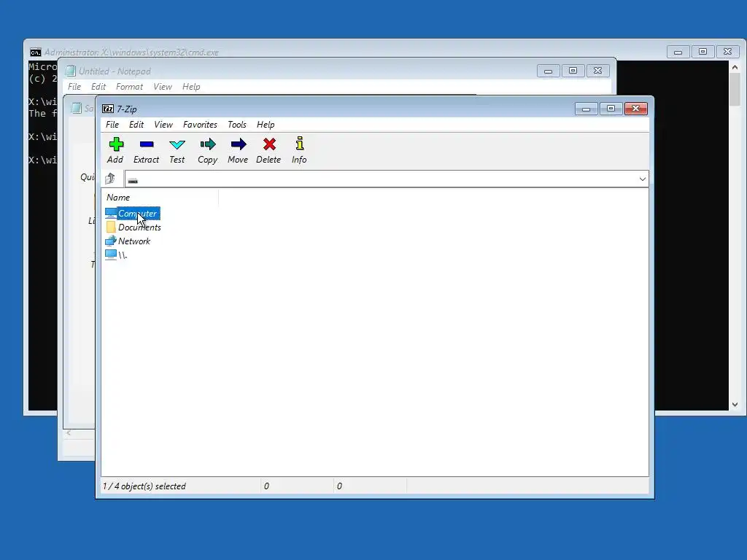The width and height of the screenshot is (747, 560).
Task: Select the Computer item in the list
Action: click(133, 214)
